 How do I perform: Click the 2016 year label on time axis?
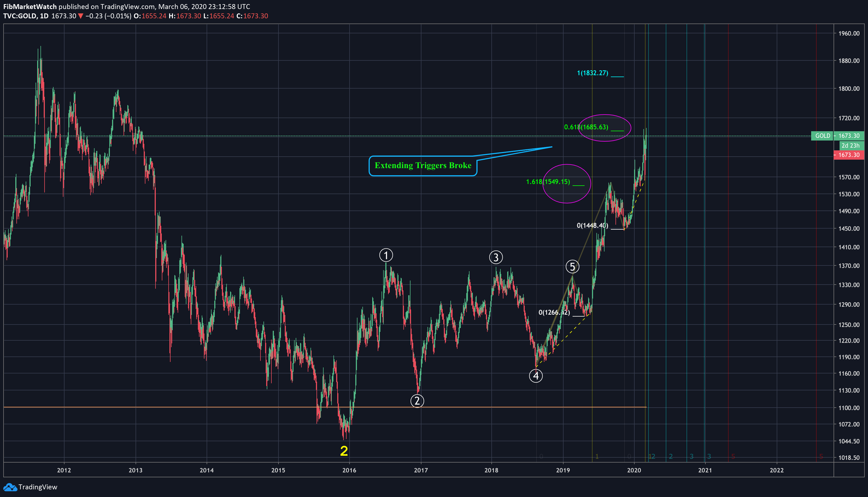pyautogui.click(x=349, y=470)
